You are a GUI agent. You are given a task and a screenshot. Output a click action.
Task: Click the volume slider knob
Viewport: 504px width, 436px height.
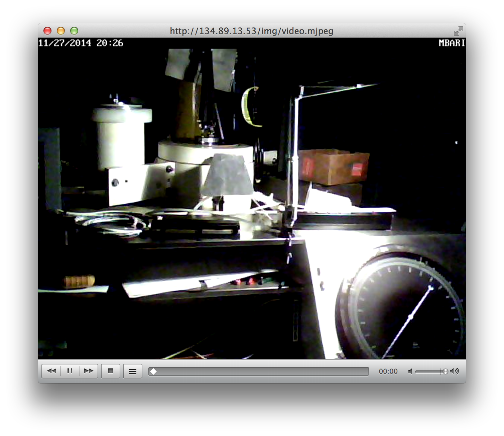pos(445,371)
